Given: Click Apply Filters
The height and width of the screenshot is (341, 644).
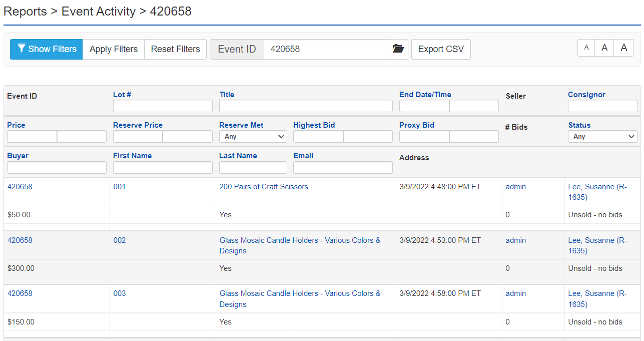Looking at the screenshot, I should click(114, 49).
